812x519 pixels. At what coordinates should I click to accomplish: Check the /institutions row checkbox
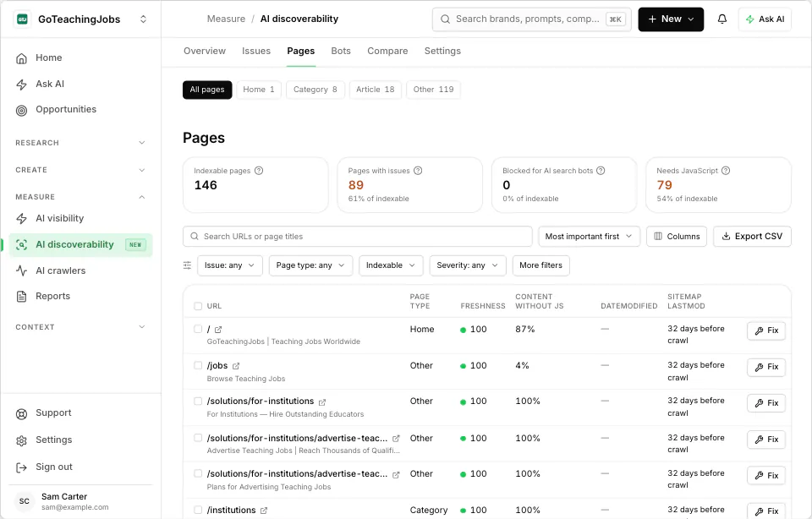198,510
